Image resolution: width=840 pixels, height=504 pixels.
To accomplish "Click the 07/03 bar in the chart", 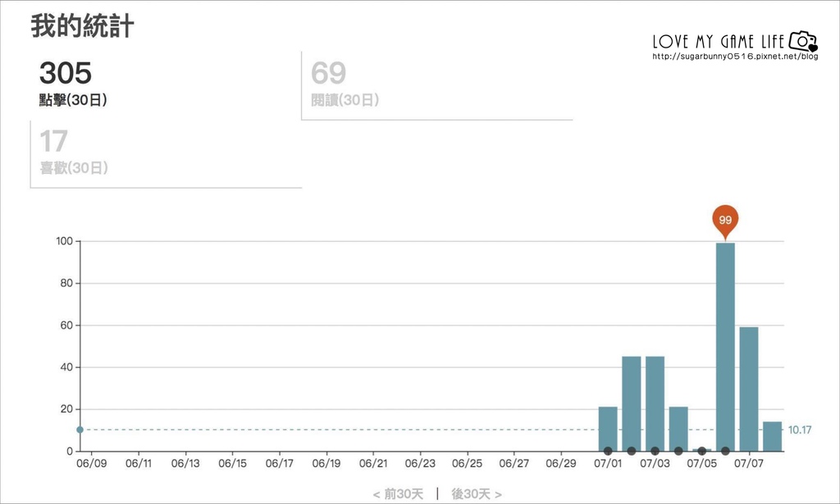I will pyautogui.click(x=655, y=403).
